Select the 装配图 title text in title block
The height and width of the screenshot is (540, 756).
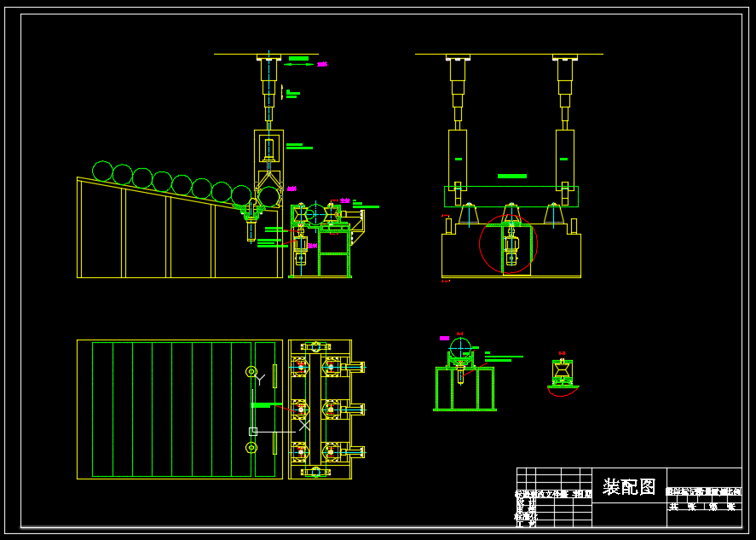click(629, 487)
